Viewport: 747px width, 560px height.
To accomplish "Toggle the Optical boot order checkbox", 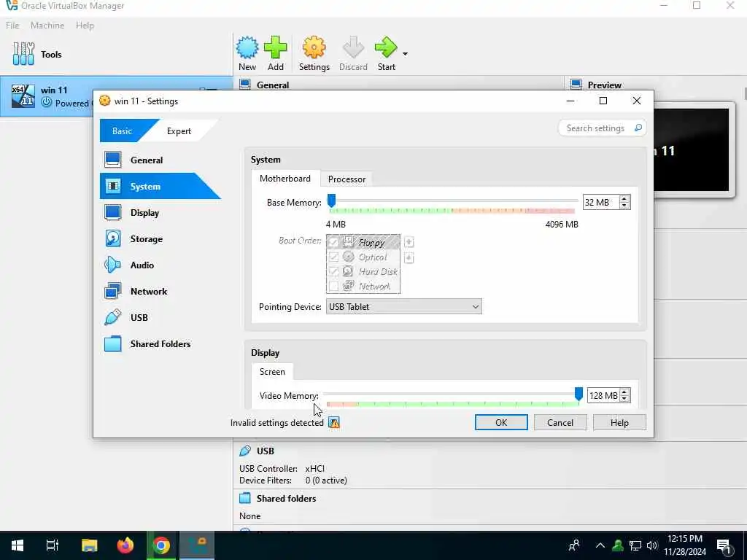I will point(333,257).
